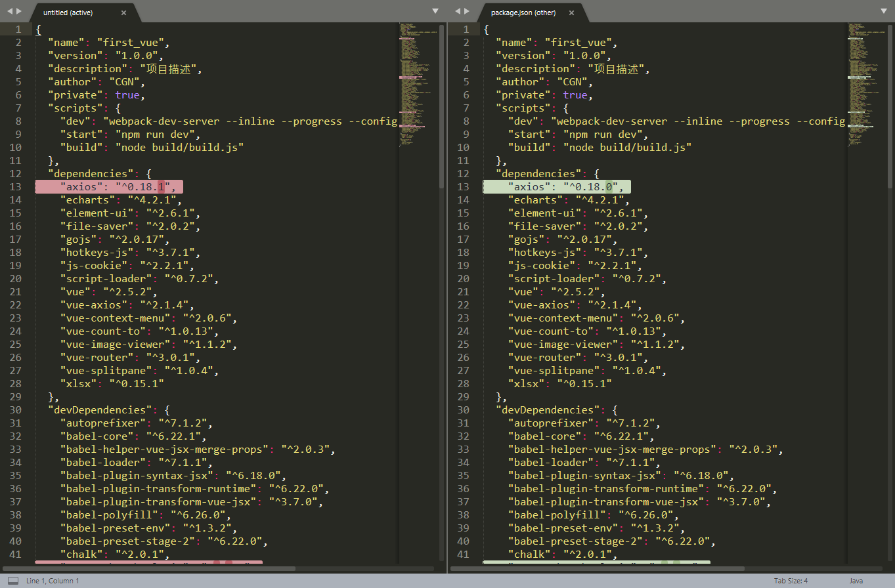Click "vue-count-to" entry in right pane
Viewport: 895px width, 588px height.
pos(587,331)
